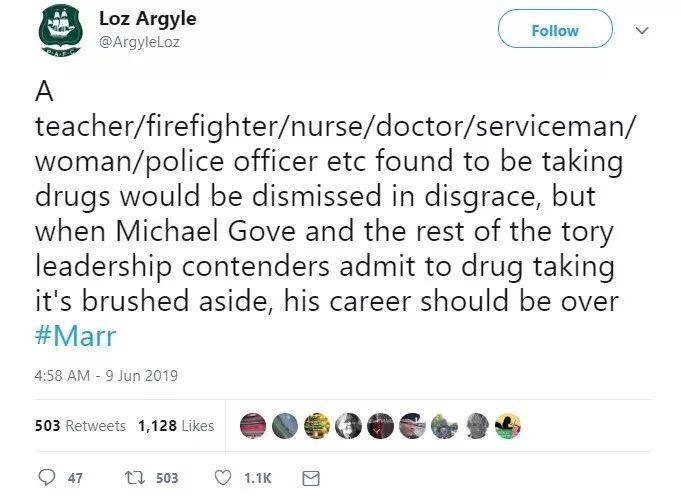Screen dimensions: 681x499
Task: Click the reply speech bubble icon
Action: pos(43,478)
